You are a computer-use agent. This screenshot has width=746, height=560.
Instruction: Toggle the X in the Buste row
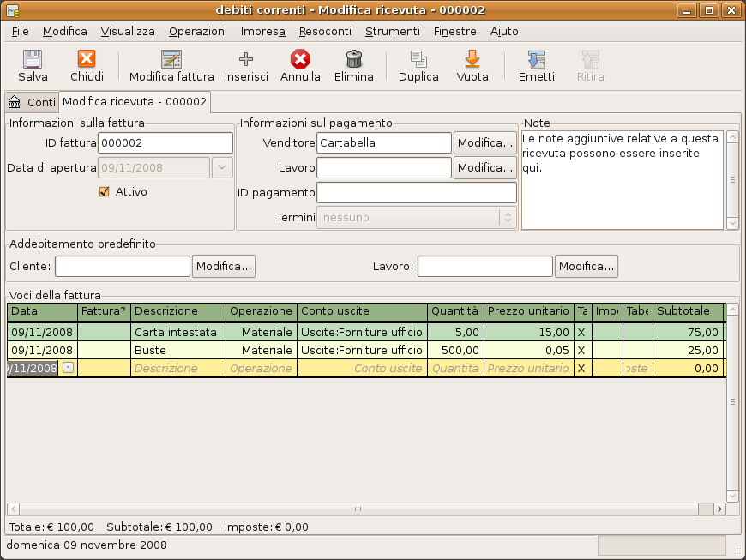[x=581, y=350]
